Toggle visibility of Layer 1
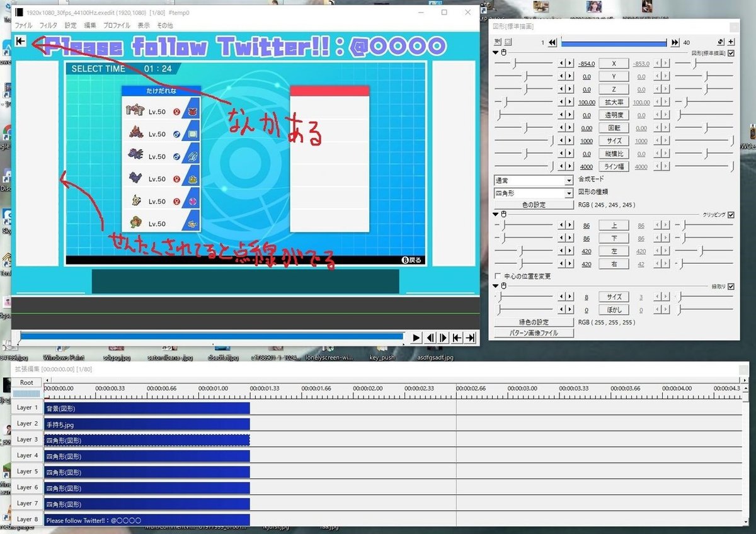Screen dimensions: 756x534 27,407
